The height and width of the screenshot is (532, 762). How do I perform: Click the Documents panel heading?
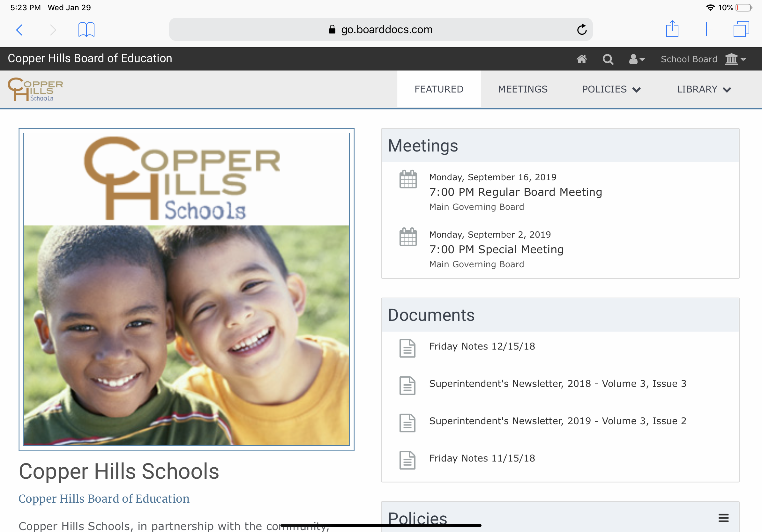tap(431, 315)
